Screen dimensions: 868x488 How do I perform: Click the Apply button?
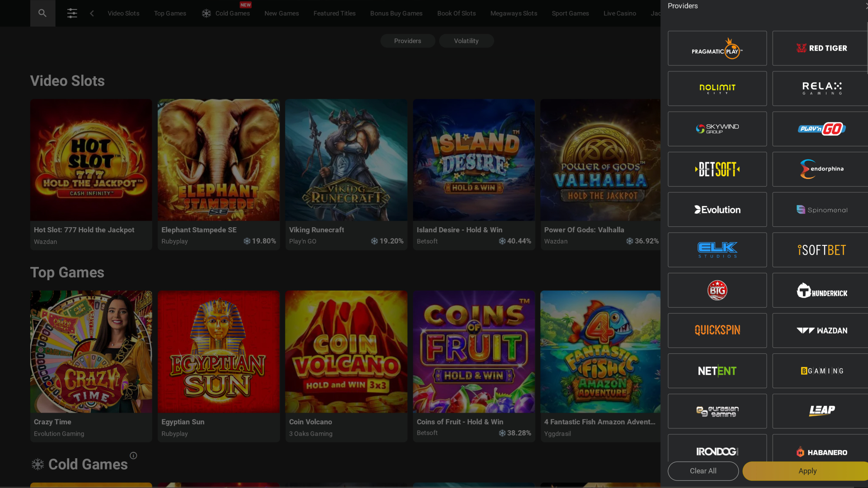[807, 471]
